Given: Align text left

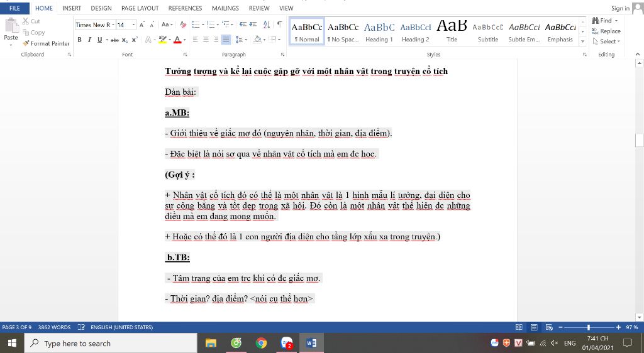Looking at the screenshot, I should click(x=196, y=40).
